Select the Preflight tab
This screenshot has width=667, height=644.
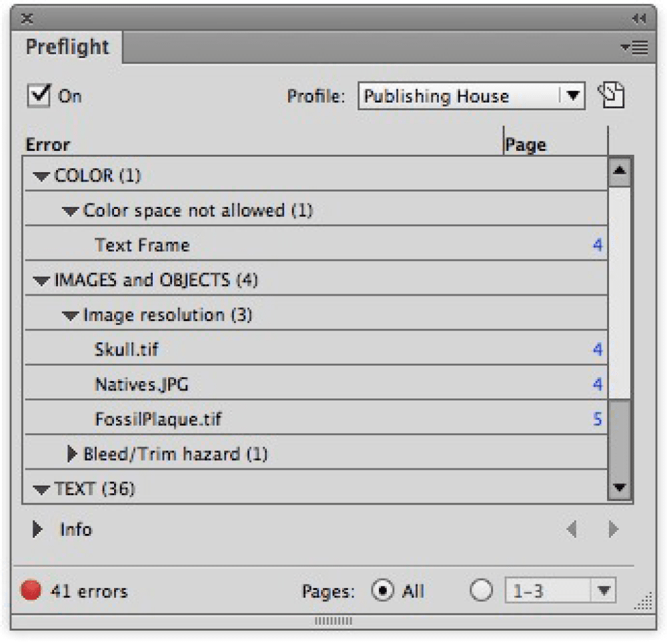click(67, 47)
